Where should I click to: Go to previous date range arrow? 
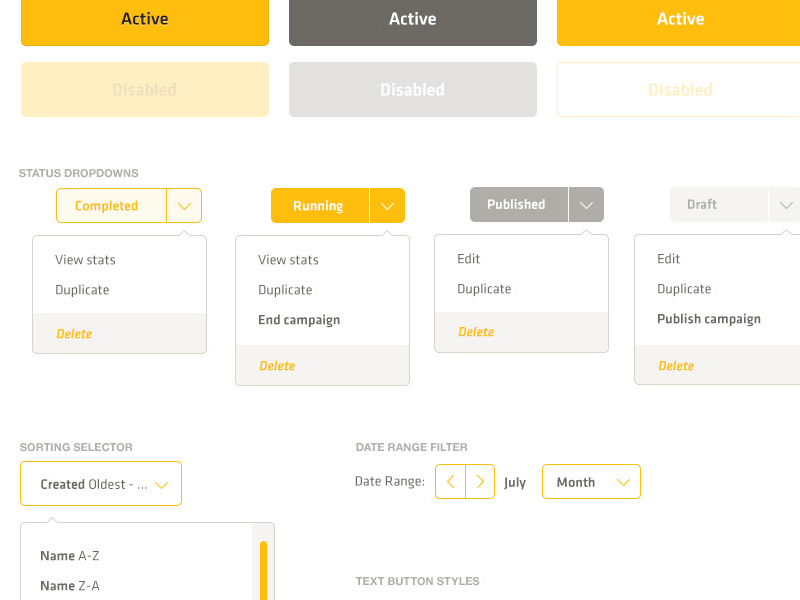pyautogui.click(x=451, y=481)
